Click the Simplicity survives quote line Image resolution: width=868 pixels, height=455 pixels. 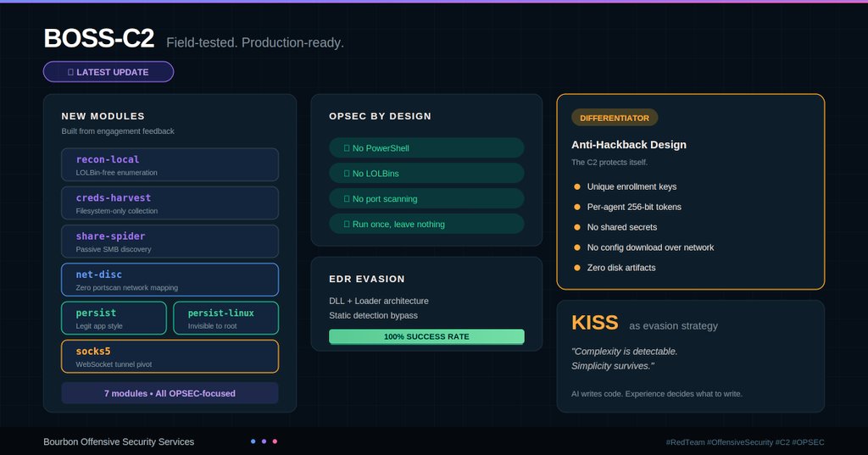(613, 366)
